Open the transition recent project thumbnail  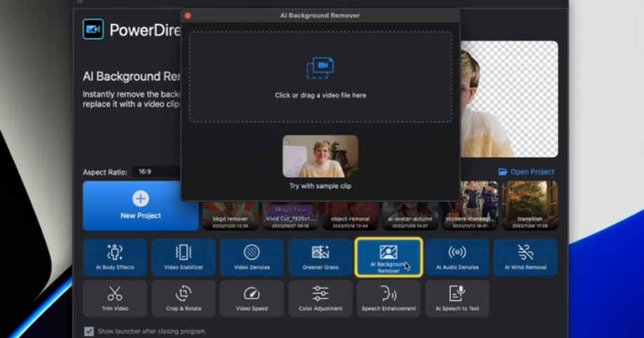tap(530, 205)
